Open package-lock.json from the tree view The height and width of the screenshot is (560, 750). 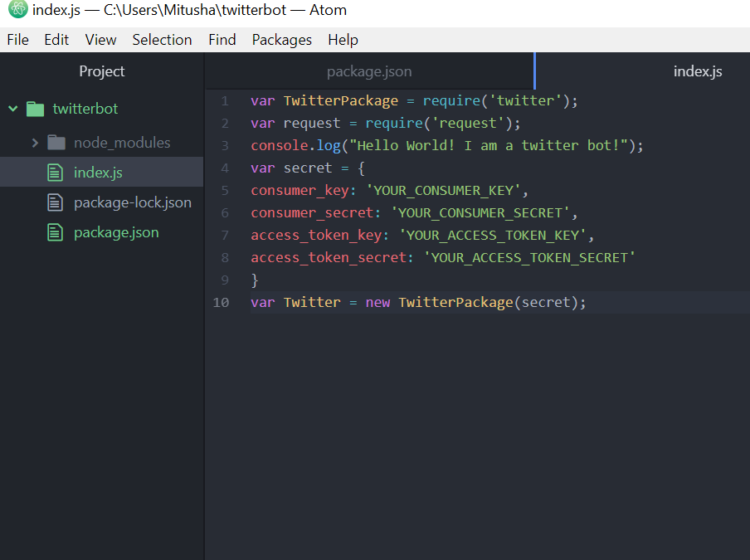tap(133, 202)
